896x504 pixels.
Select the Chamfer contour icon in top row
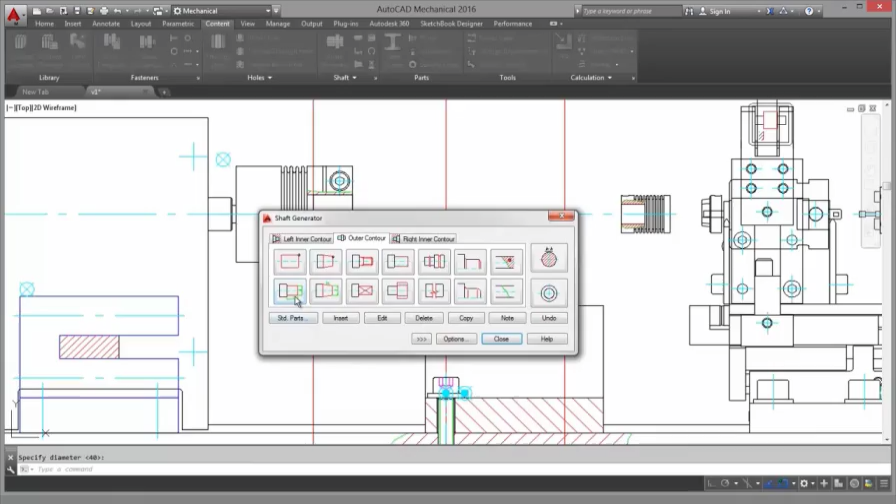tap(470, 262)
